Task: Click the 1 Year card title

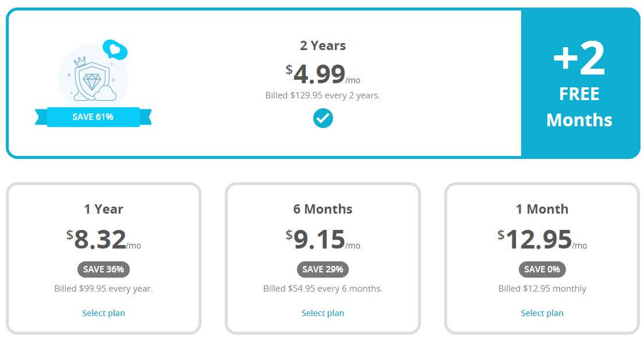Action: pyautogui.click(x=104, y=209)
